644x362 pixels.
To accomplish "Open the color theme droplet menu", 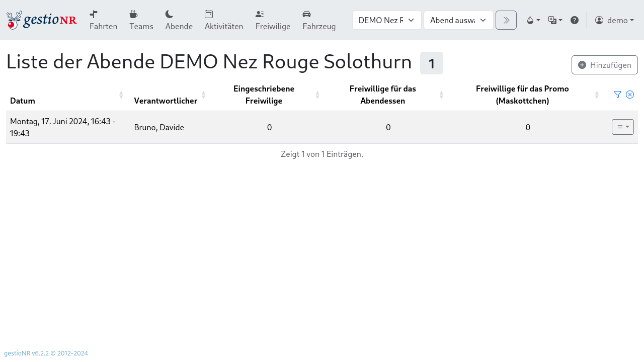I will [533, 20].
